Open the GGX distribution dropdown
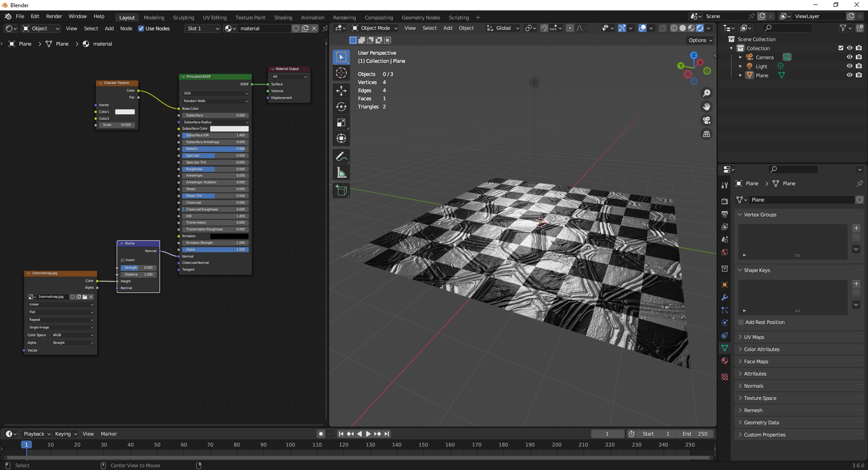 [216, 94]
